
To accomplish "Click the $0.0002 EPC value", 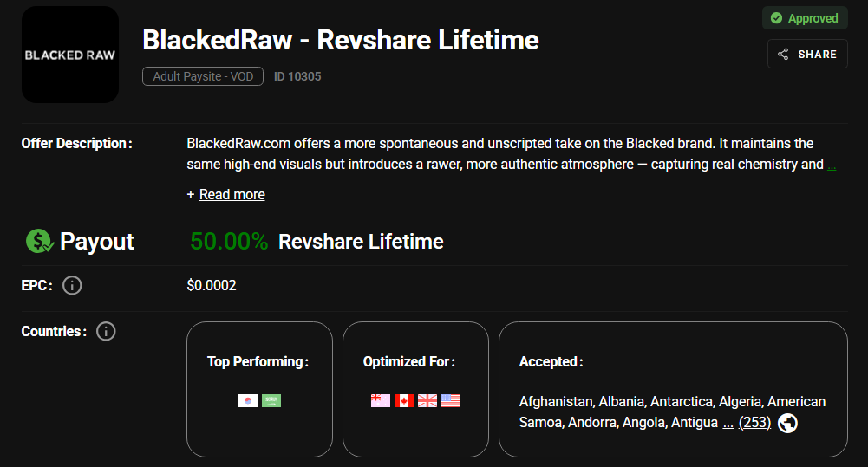I will [212, 286].
